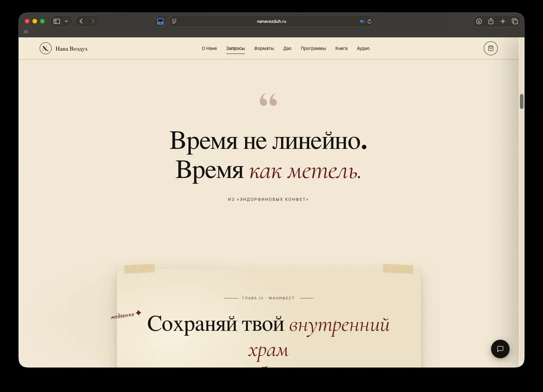The width and height of the screenshot is (543, 392).
Task: Open the sidebar options dropdown arrow
Action: pos(66,21)
